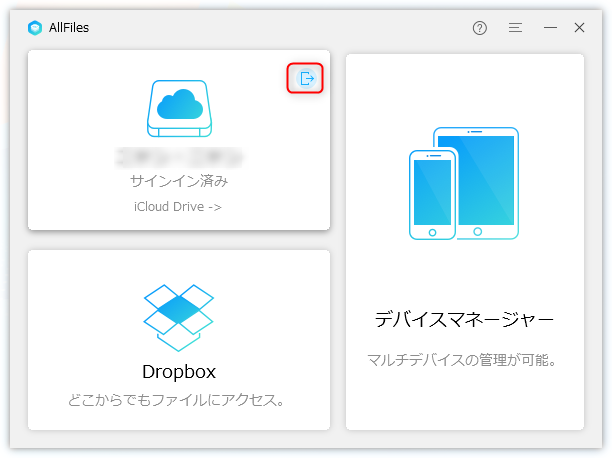Click the サインイン済み status text
The width and height of the screenshot is (612, 458).
pos(179,181)
